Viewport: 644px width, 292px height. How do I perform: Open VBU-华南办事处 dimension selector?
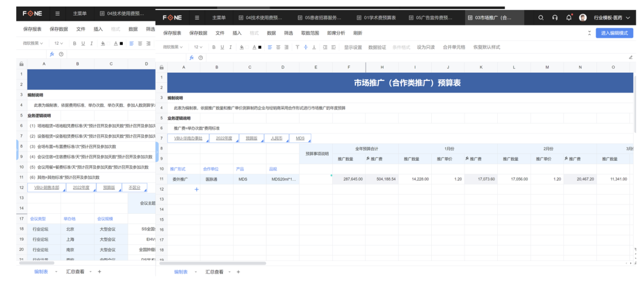188,138
